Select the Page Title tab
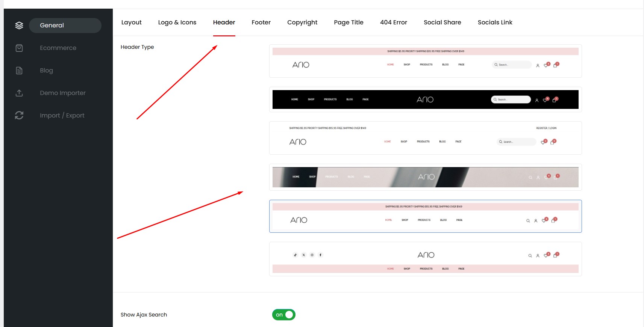Screen dimensions: 644x327 pos(349,23)
